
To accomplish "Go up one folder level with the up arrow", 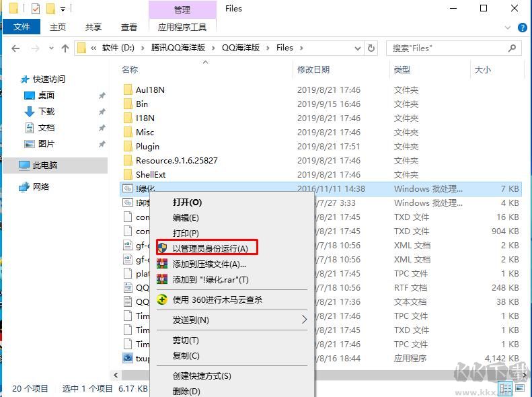I will tap(65, 48).
